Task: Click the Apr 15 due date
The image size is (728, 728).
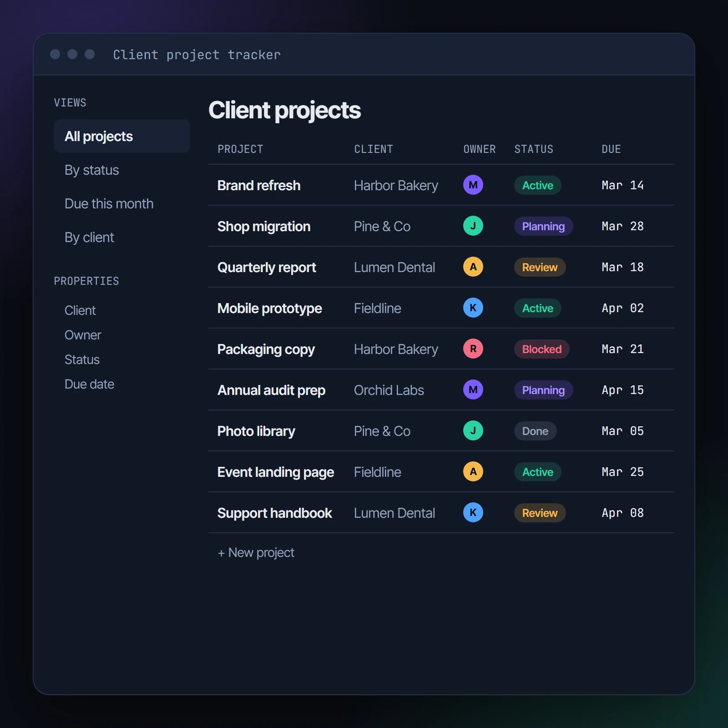Action: click(x=622, y=390)
